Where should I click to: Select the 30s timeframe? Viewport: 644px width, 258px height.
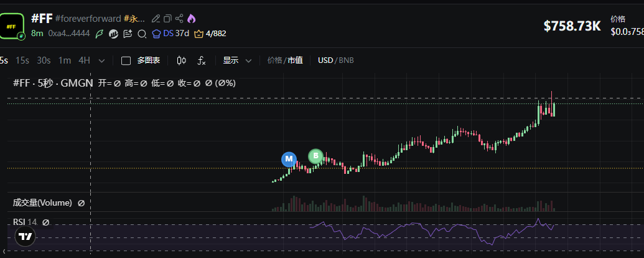click(44, 60)
